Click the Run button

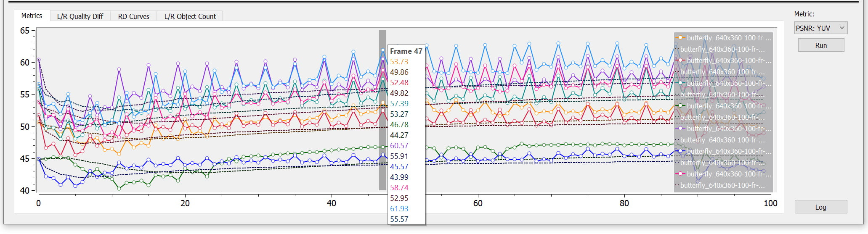pos(821,45)
